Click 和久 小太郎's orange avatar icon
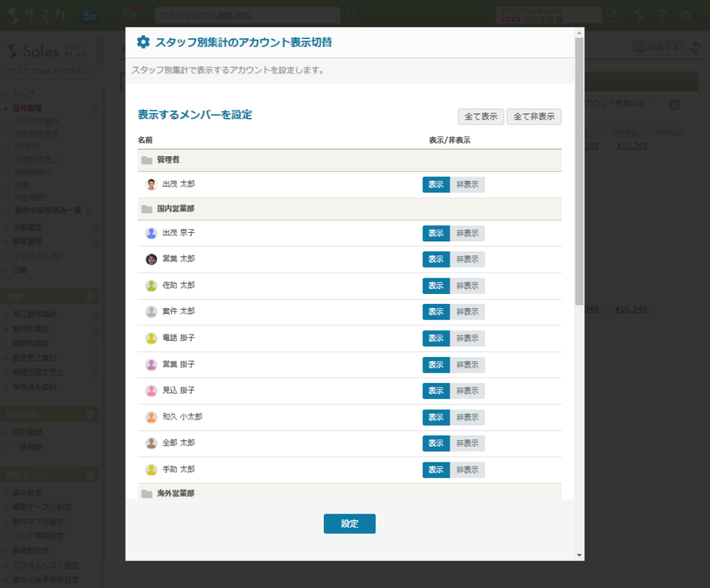The width and height of the screenshot is (710, 588). pos(151,417)
